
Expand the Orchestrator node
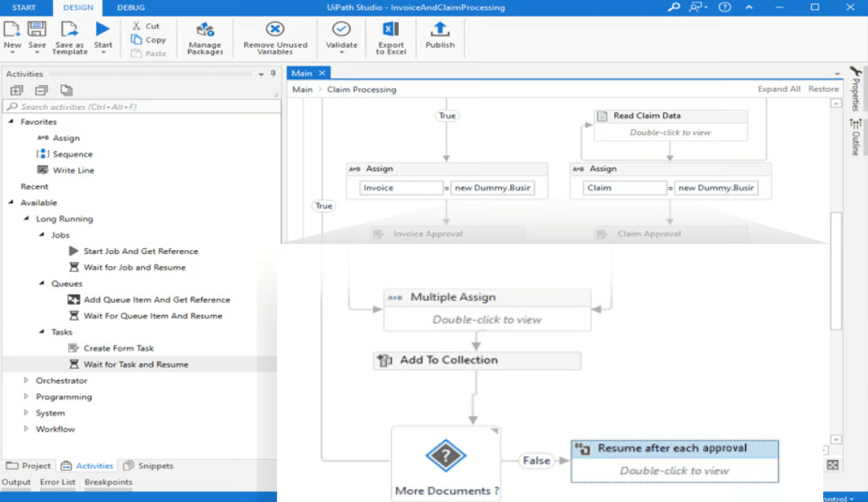coord(26,380)
